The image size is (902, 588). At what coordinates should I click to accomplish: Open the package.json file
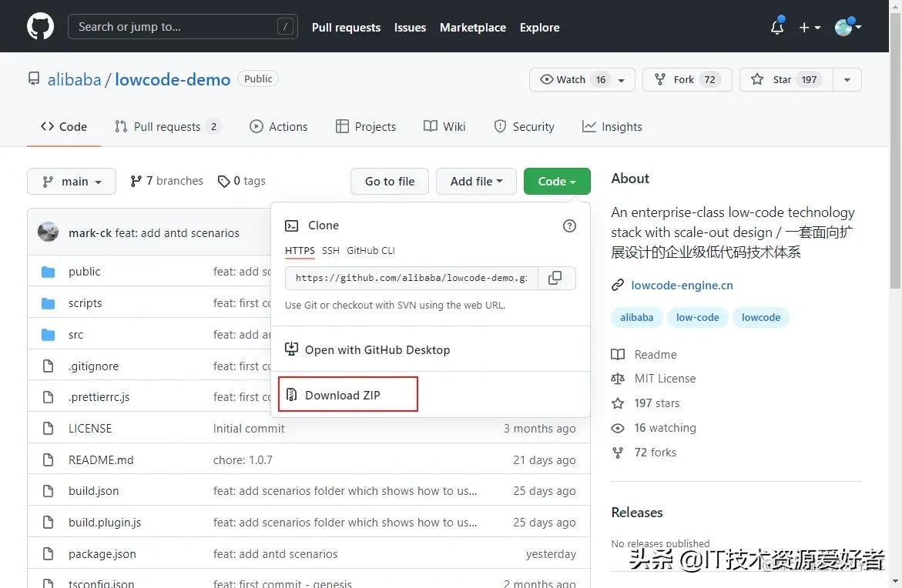pos(102,554)
